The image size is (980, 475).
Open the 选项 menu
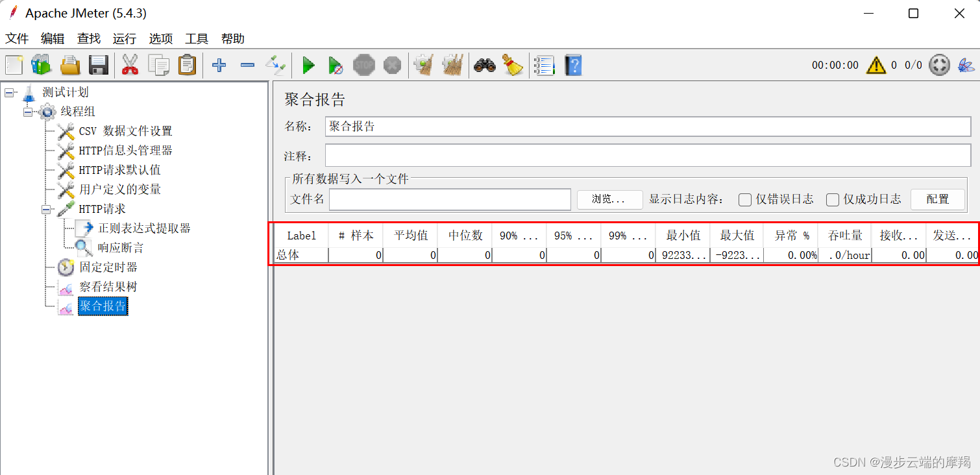(161, 39)
